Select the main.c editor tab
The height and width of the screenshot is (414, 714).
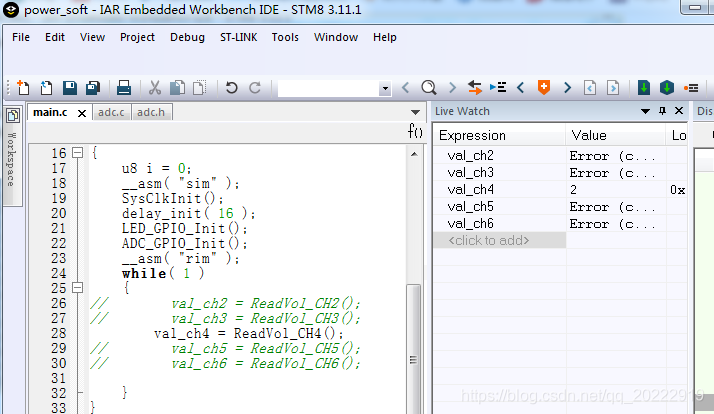click(50, 112)
